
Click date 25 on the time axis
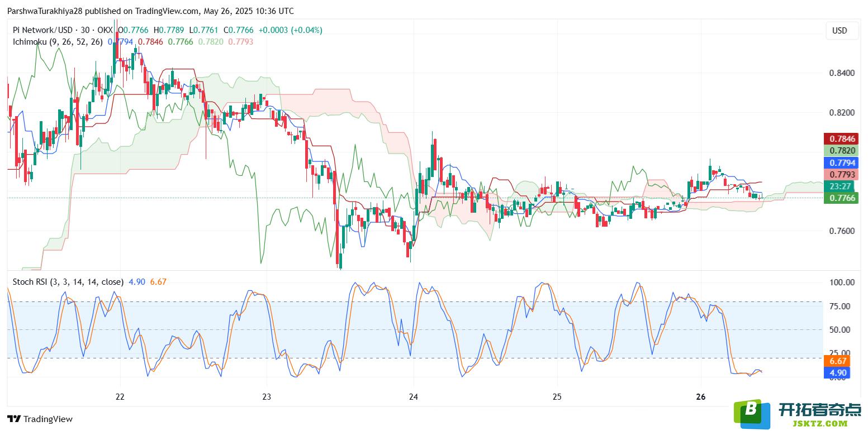tap(557, 397)
